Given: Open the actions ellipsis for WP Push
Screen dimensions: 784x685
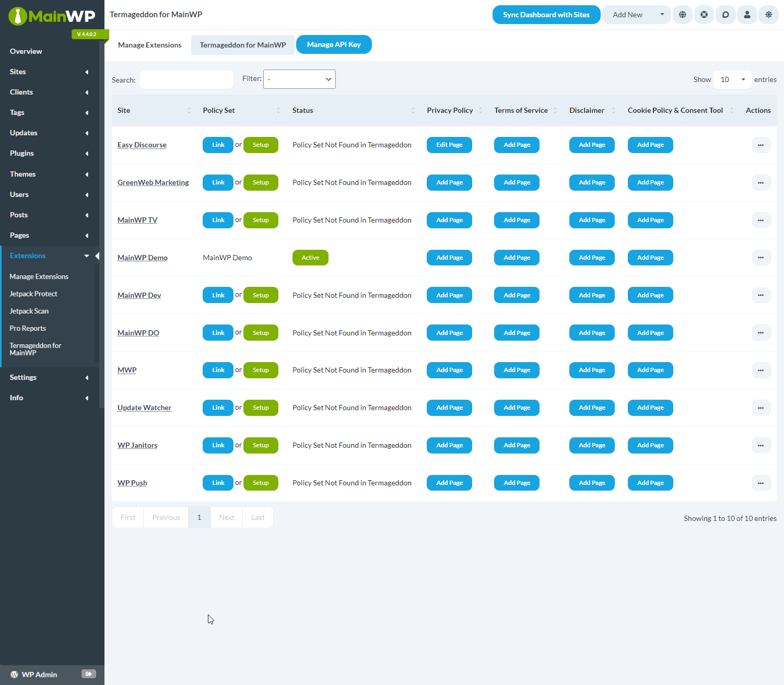Looking at the screenshot, I should [760, 483].
